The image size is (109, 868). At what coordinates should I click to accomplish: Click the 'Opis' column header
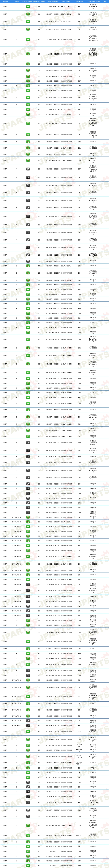(x=105, y=1)
